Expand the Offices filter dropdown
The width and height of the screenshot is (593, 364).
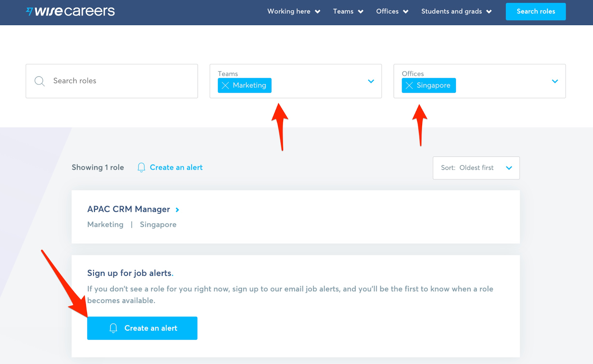click(555, 81)
